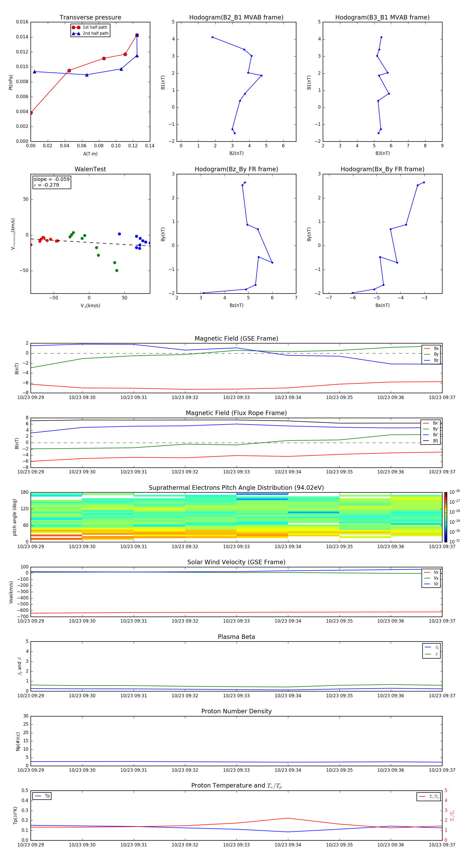Click 'Magnetic Field (GSE Frame)' title
This screenshot has width=473, height=868.
click(x=236, y=339)
